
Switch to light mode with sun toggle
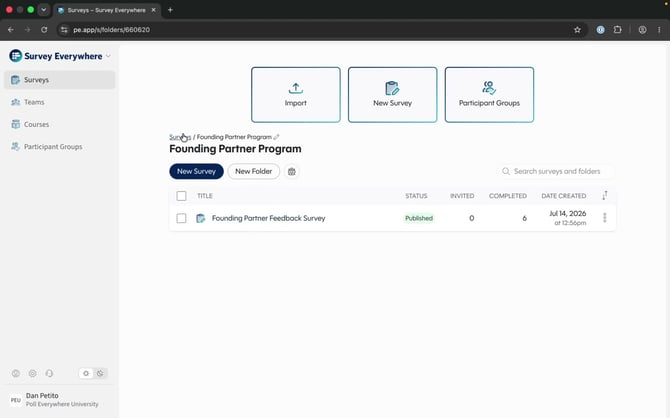(86, 373)
